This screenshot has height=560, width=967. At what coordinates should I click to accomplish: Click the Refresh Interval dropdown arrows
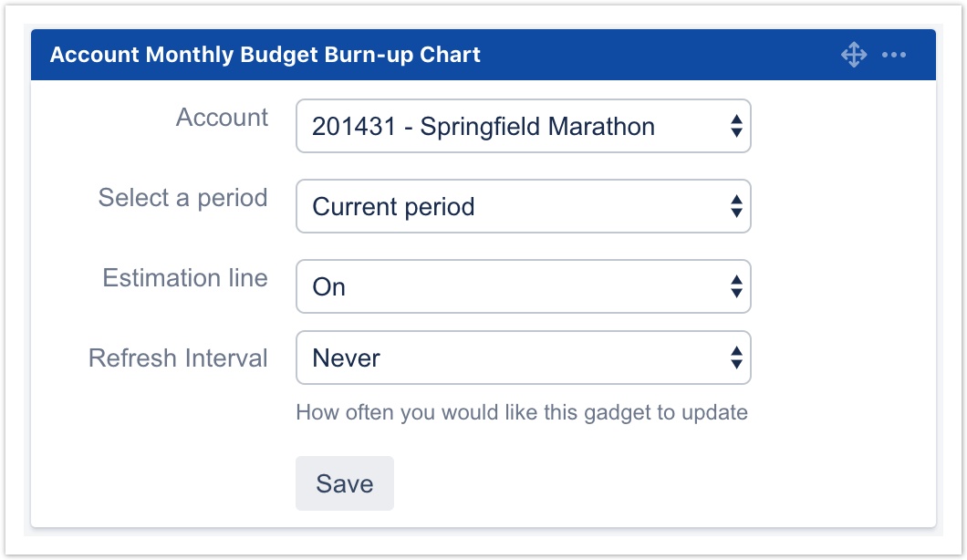(x=735, y=358)
